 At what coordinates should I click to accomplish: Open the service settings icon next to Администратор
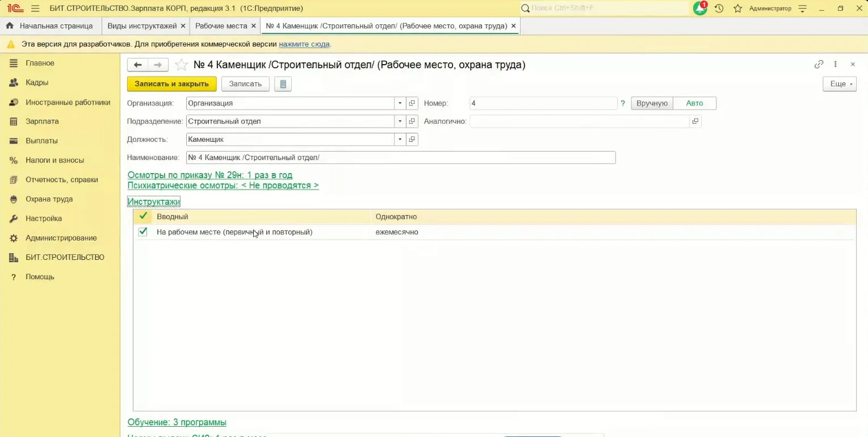point(802,9)
